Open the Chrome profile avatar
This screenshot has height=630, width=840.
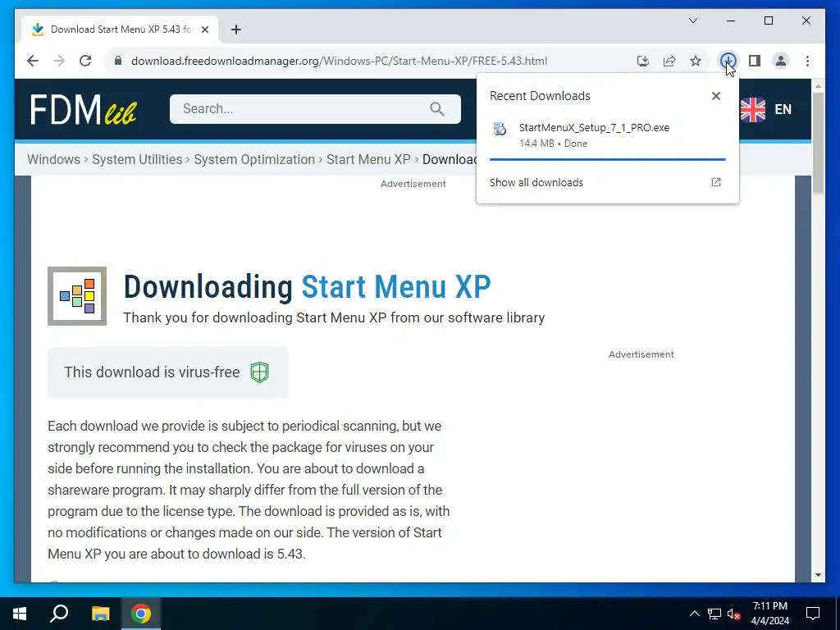click(x=781, y=61)
